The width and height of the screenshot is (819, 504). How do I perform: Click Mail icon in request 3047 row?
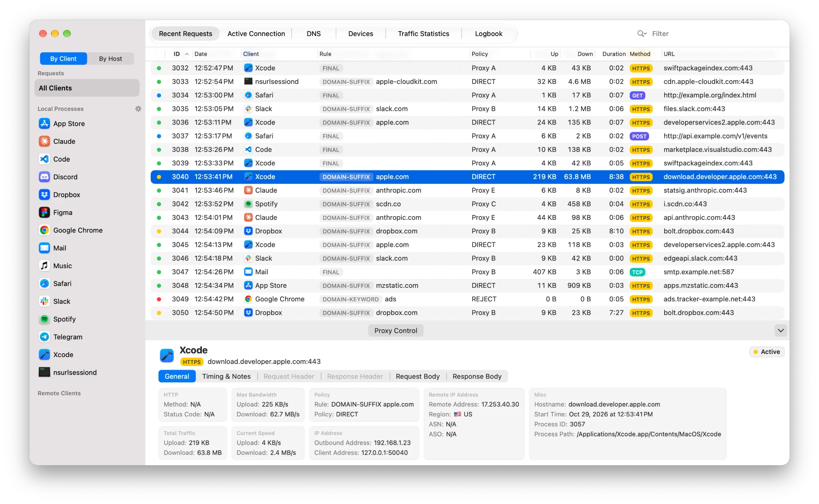[x=248, y=272]
